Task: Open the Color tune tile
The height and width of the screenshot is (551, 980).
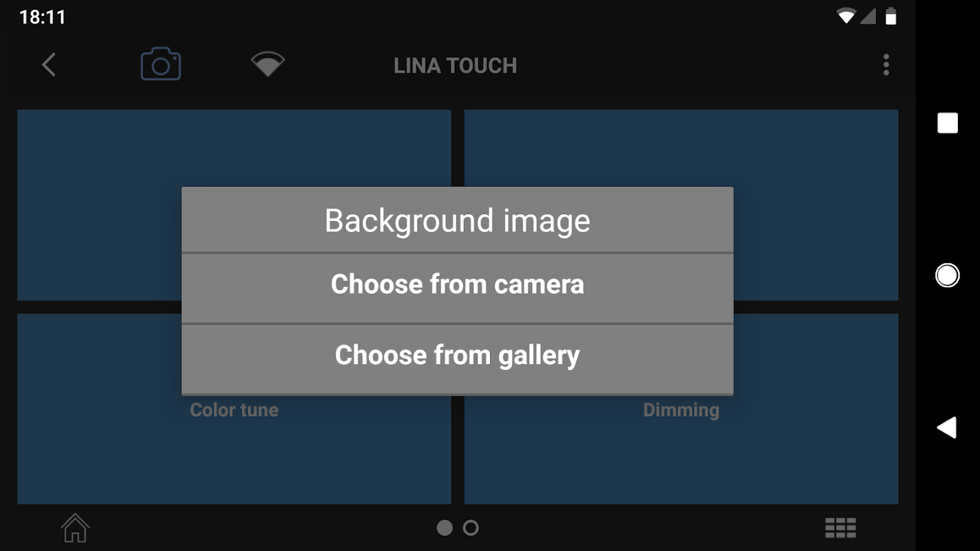Action: click(234, 409)
